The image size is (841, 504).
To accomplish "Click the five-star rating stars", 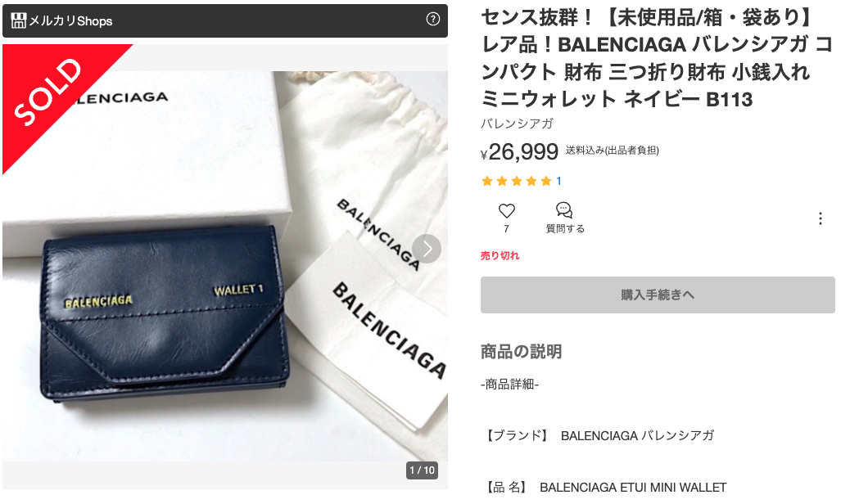I will point(517,181).
